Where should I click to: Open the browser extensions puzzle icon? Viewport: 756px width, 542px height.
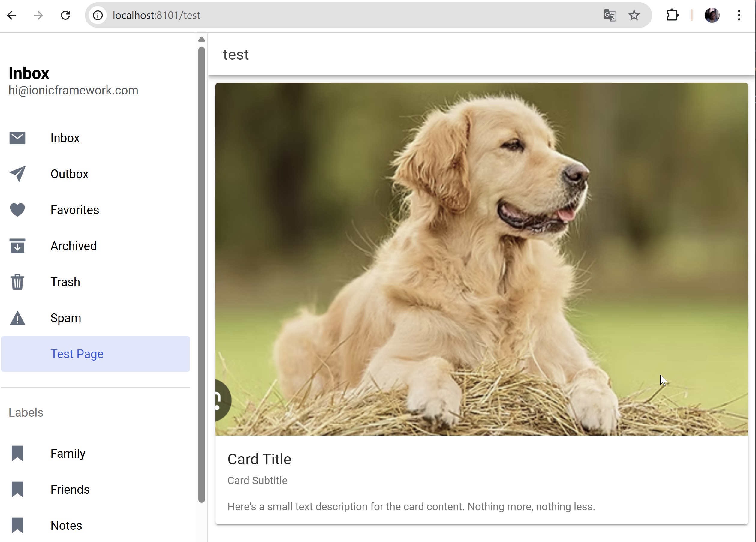pos(672,15)
